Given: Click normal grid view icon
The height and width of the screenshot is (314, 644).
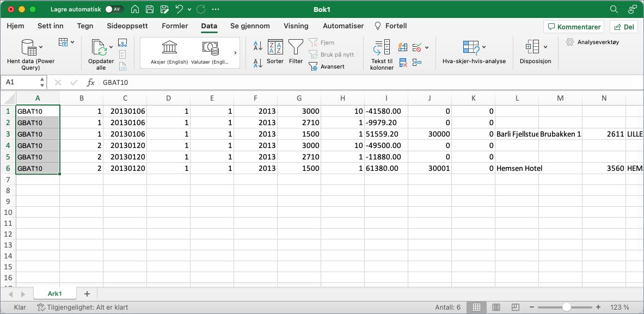Looking at the screenshot, I should [477, 307].
